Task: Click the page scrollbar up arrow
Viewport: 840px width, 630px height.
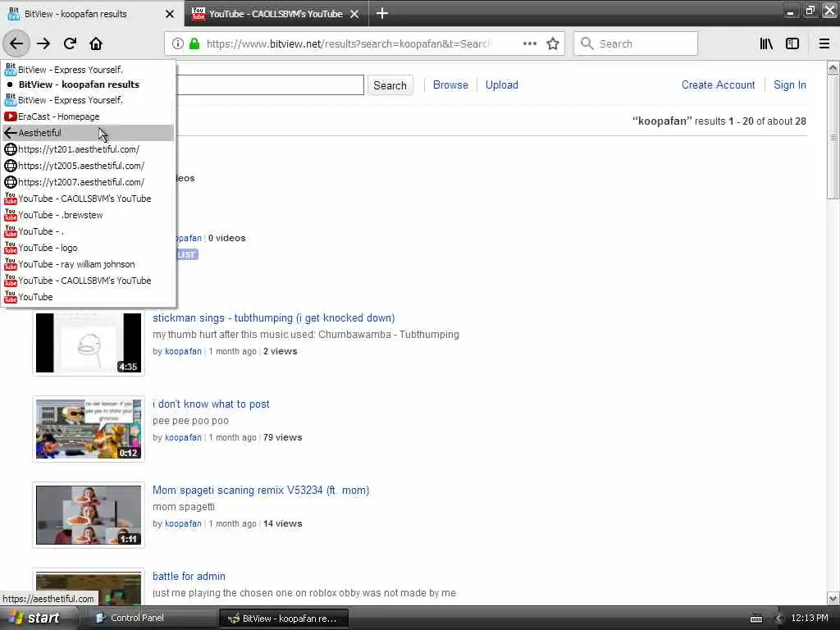Action: coord(833,68)
